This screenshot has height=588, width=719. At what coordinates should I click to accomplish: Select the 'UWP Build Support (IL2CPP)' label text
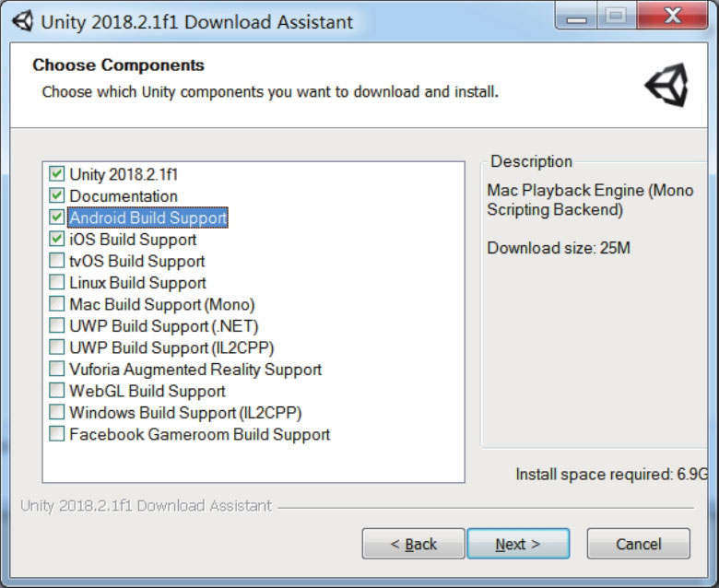[x=171, y=347]
